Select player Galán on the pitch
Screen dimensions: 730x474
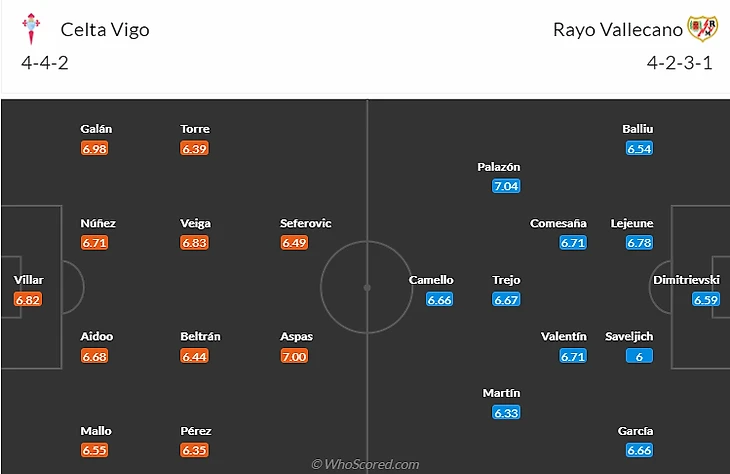[x=96, y=129]
